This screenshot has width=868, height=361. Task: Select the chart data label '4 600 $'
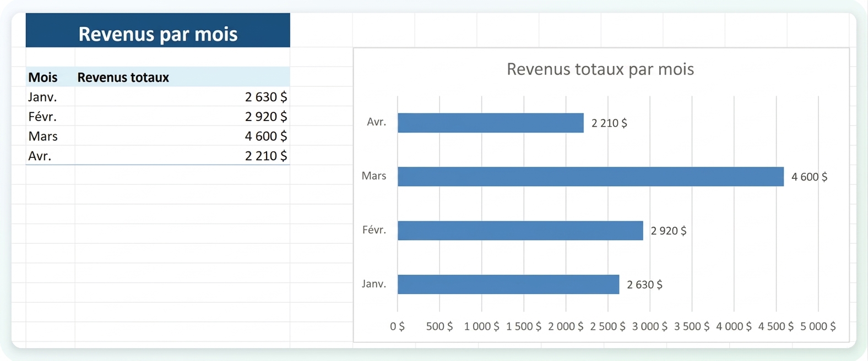tap(809, 177)
